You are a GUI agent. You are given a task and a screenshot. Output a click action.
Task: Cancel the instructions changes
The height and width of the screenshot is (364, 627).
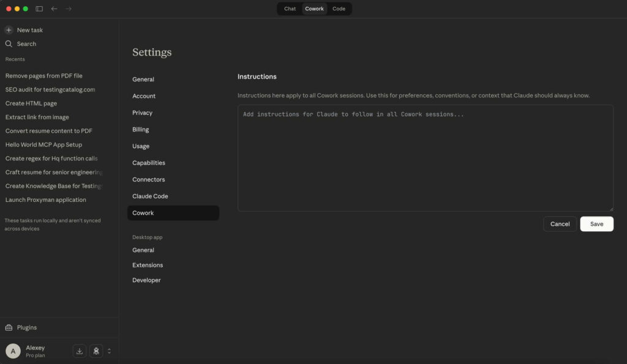coord(559,224)
